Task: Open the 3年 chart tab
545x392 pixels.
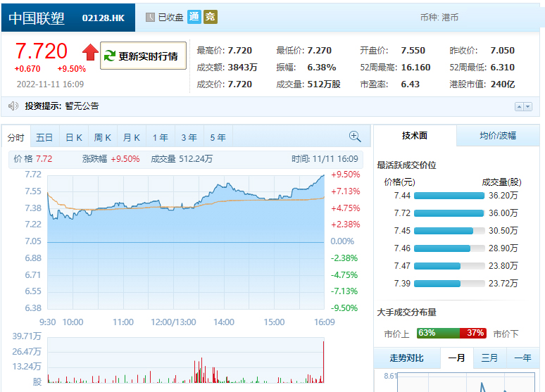Action: pos(189,137)
